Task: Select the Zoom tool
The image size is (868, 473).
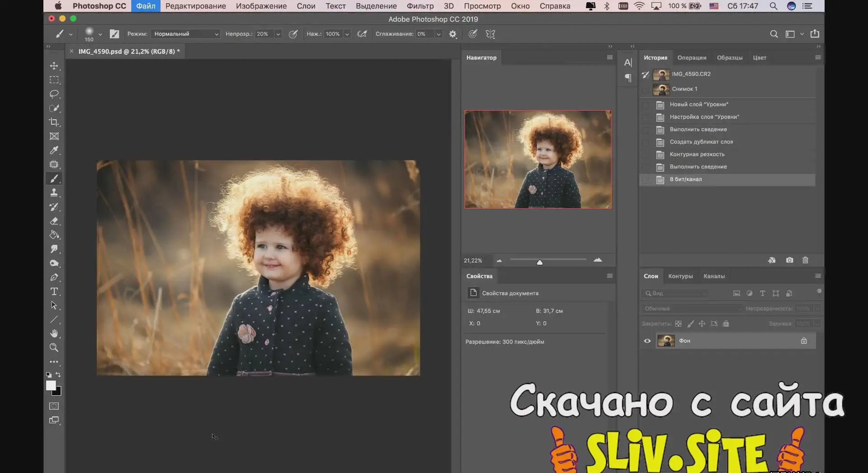Action: (x=54, y=347)
